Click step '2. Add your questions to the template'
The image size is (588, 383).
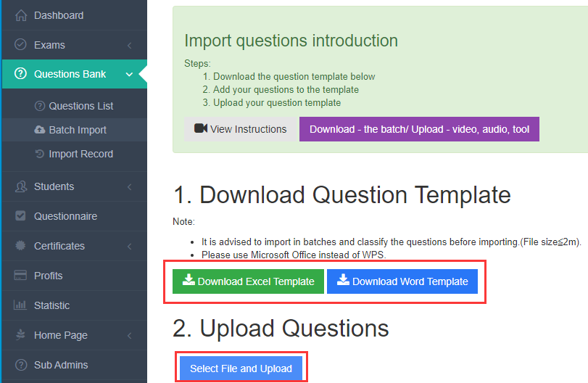click(x=281, y=90)
